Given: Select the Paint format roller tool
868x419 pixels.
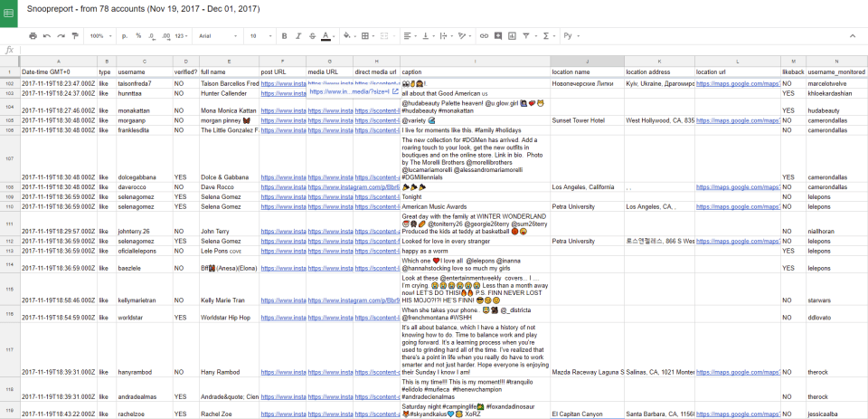Looking at the screenshot, I should pos(73,36).
